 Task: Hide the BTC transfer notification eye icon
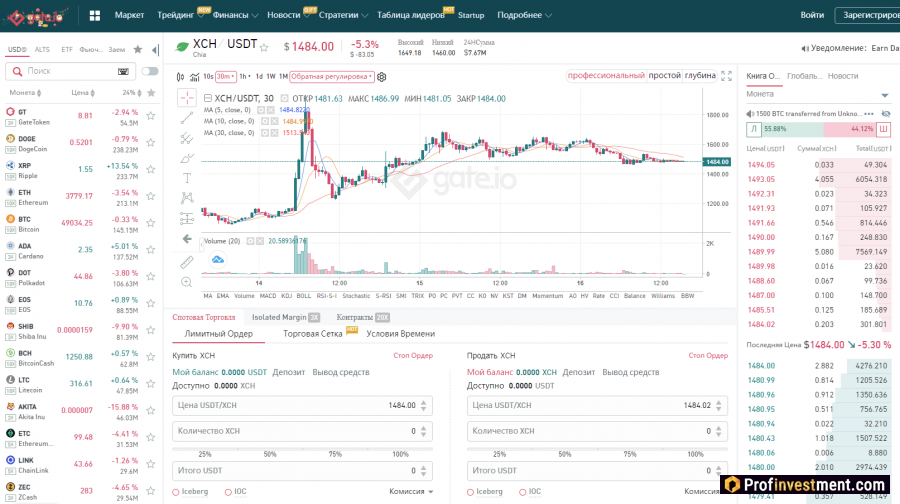886,114
